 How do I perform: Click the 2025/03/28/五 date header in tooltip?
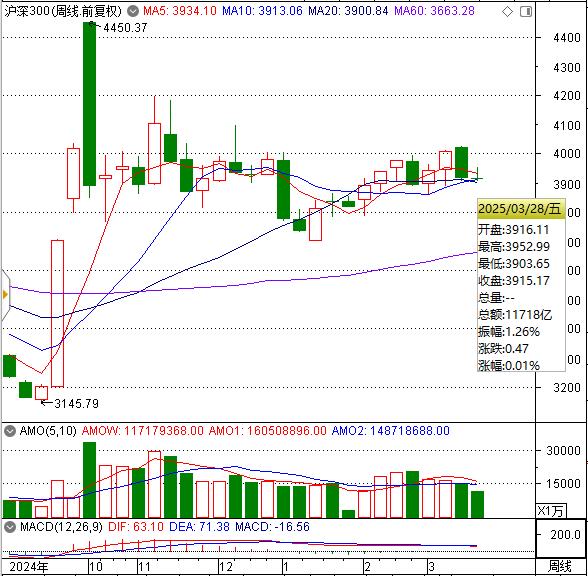(x=520, y=208)
